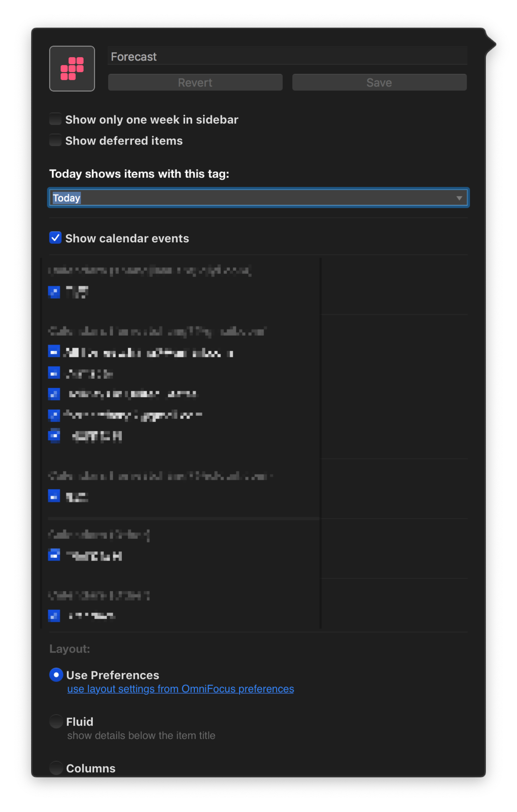Click the Save button
Screen dimensions: 517x812
(x=379, y=82)
